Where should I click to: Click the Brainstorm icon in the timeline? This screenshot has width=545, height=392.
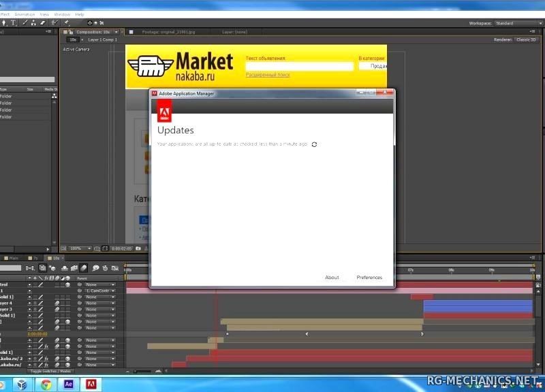95,268
